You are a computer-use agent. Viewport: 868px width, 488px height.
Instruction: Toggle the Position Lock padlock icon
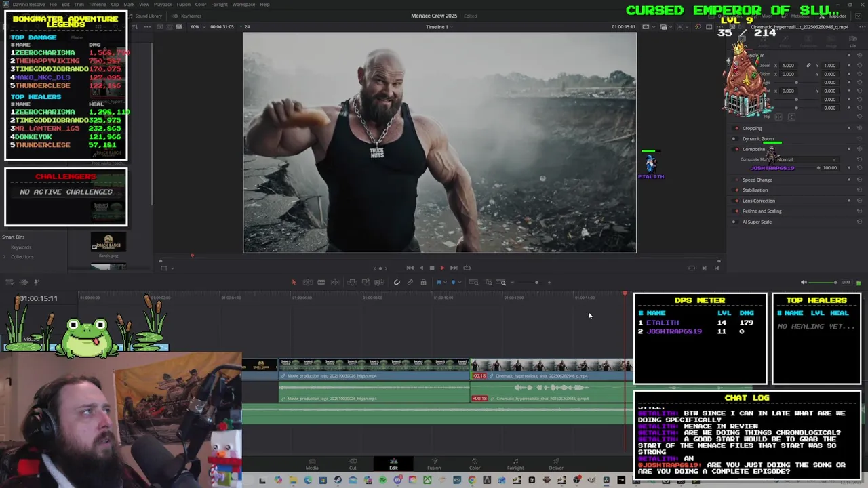coord(423,282)
